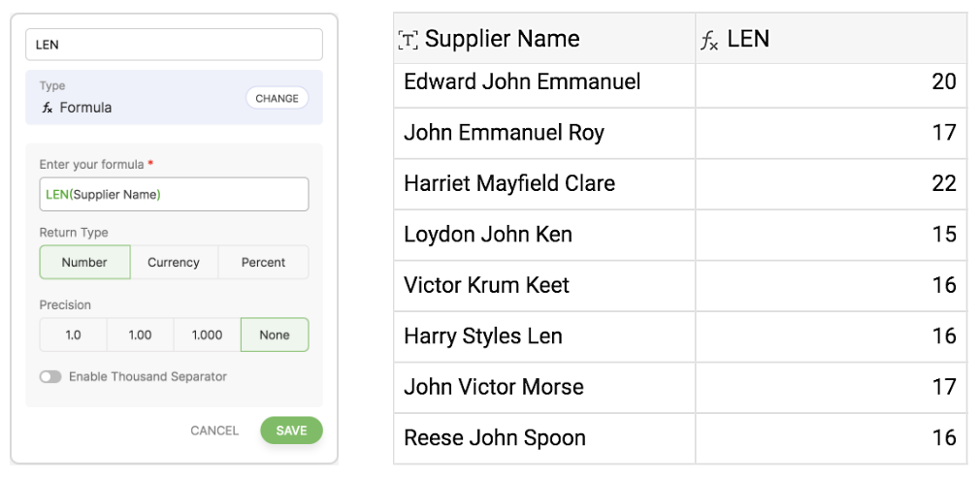Set precision to 1.0
The height and width of the screenshot is (479, 980).
pos(73,335)
